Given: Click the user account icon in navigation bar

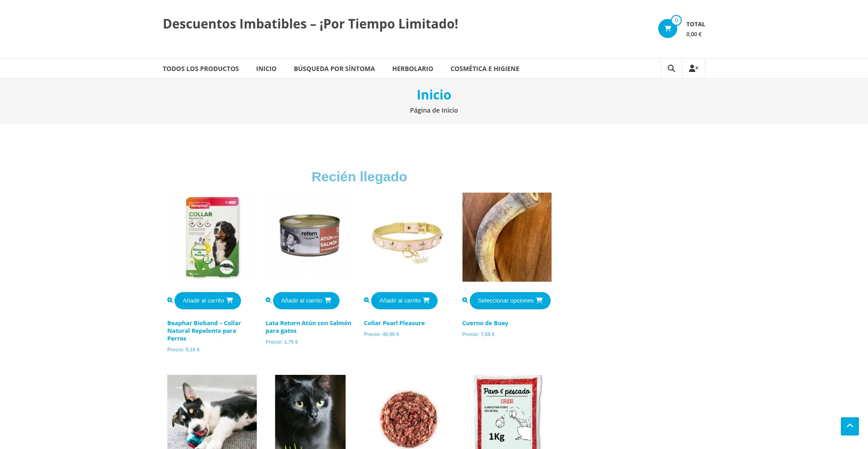Looking at the screenshot, I should [x=693, y=68].
